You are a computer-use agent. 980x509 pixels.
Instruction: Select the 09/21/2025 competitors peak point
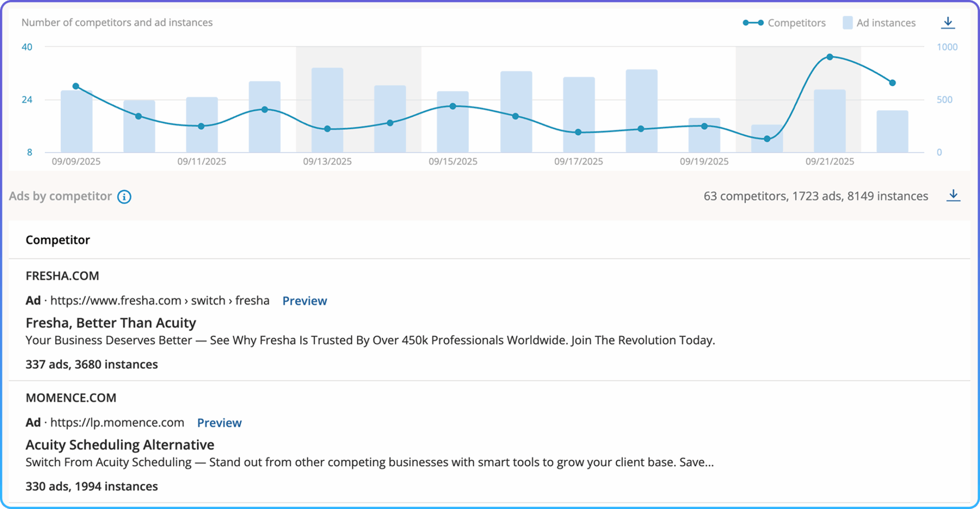830,57
